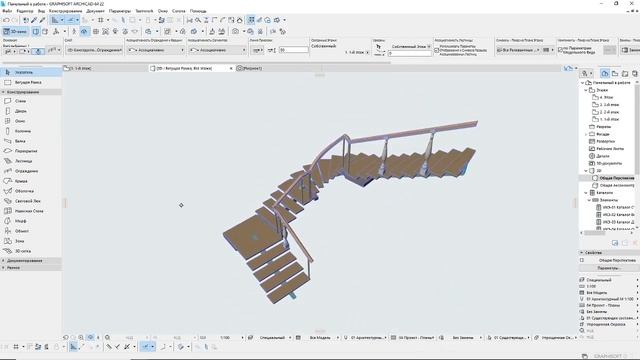Open the Вид menu

(41, 11)
